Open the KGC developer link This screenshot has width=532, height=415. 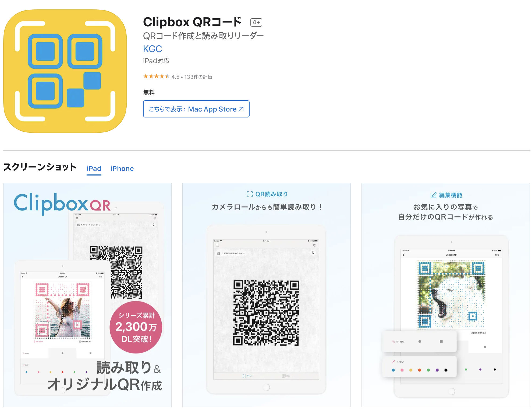point(152,49)
